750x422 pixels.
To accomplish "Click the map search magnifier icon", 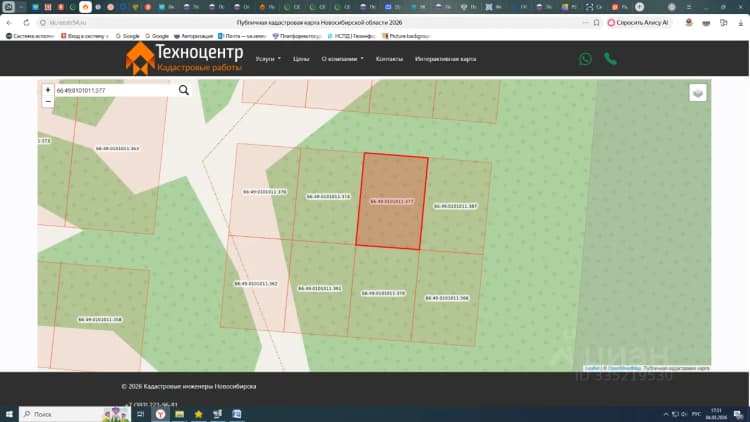I will [184, 90].
